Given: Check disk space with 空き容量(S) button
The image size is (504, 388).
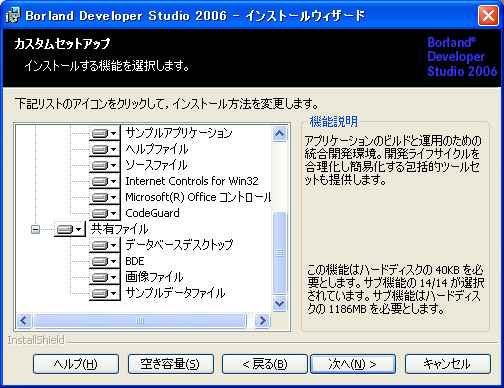Looking at the screenshot, I should point(171,364).
